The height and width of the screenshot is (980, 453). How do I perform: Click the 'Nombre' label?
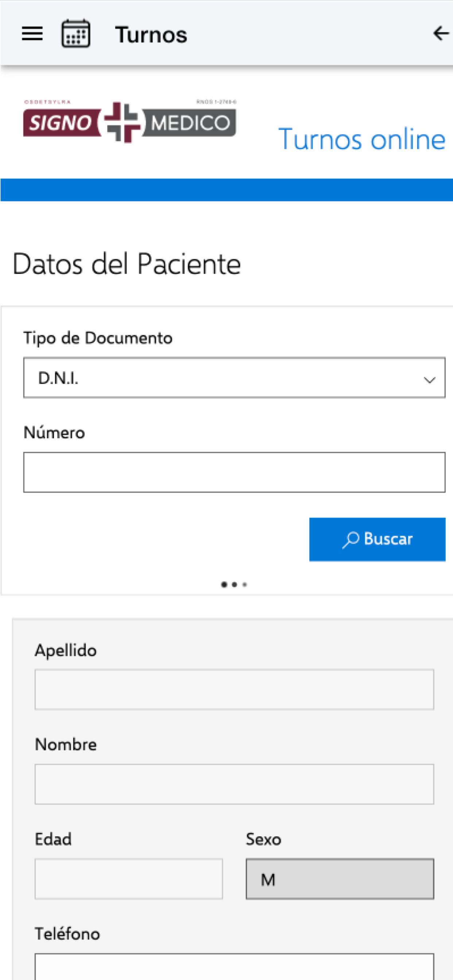click(66, 744)
